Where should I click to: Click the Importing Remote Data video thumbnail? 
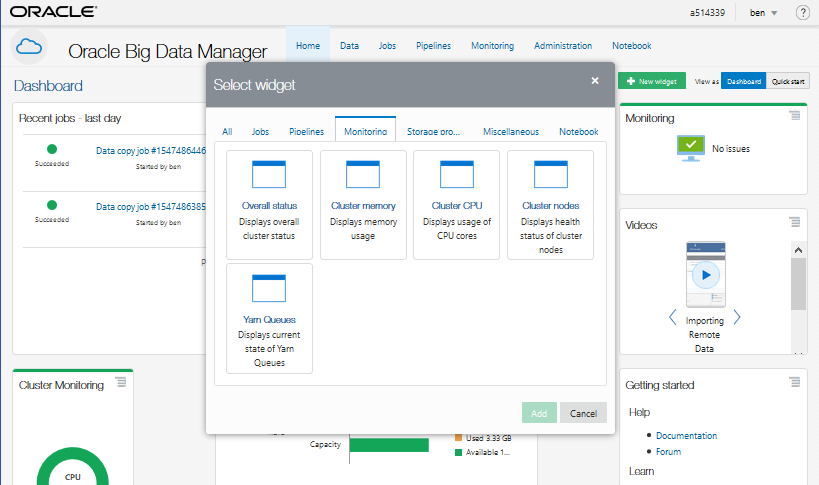coord(706,275)
